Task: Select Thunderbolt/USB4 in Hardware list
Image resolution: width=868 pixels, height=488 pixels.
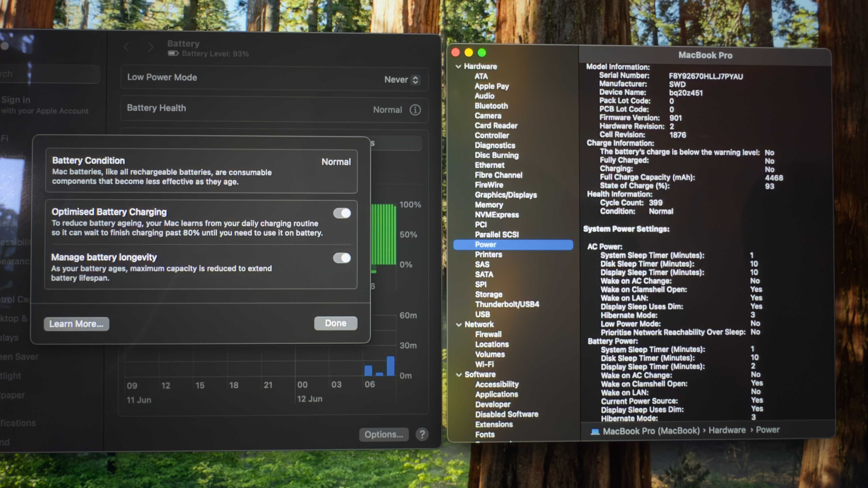Action: tap(507, 304)
